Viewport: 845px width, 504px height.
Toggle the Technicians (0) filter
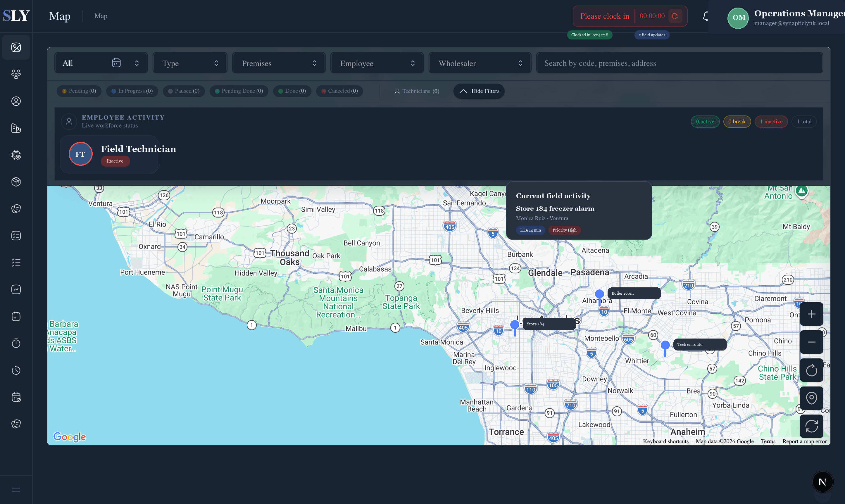[x=417, y=91]
